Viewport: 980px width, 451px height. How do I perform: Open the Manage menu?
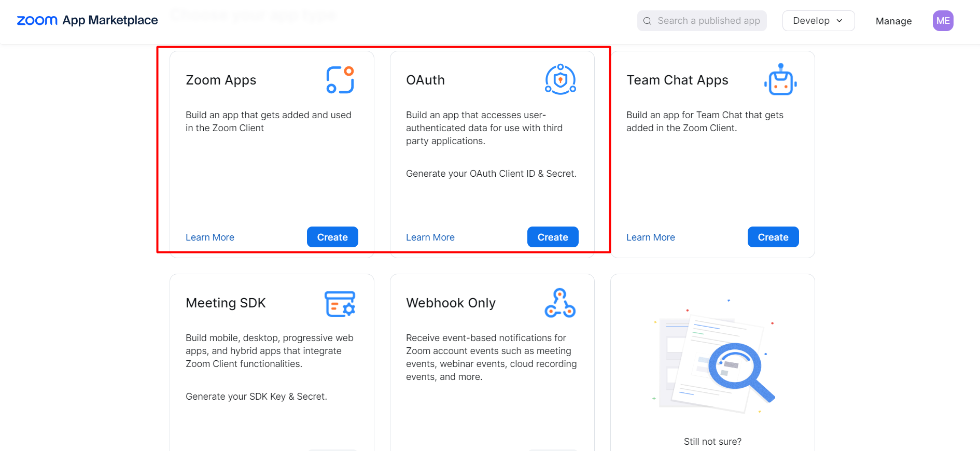(x=893, y=21)
